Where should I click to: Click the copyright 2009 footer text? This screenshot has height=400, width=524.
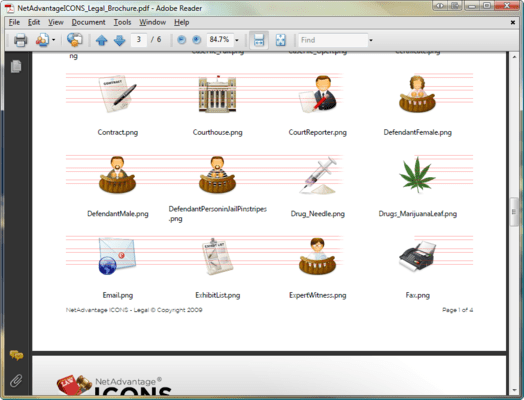[134, 310]
